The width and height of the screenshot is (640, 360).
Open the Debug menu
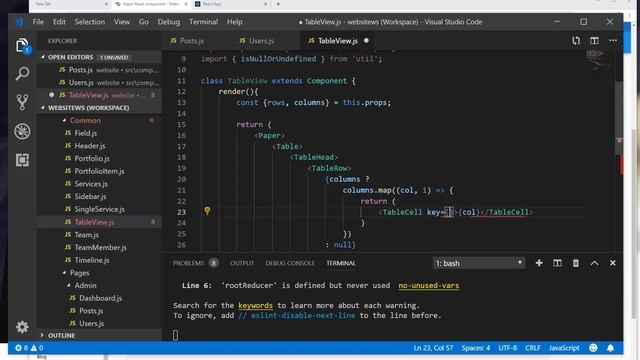pos(169,22)
